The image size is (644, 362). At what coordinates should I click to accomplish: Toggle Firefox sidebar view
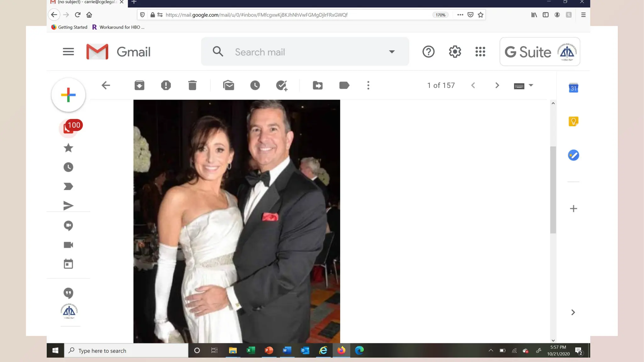click(x=546, y=15)
